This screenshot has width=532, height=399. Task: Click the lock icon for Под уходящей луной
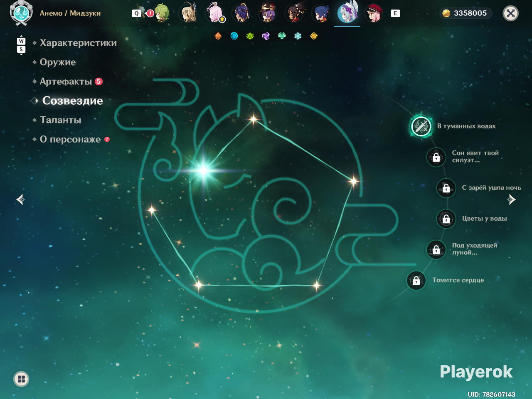(x=436, y=249)
